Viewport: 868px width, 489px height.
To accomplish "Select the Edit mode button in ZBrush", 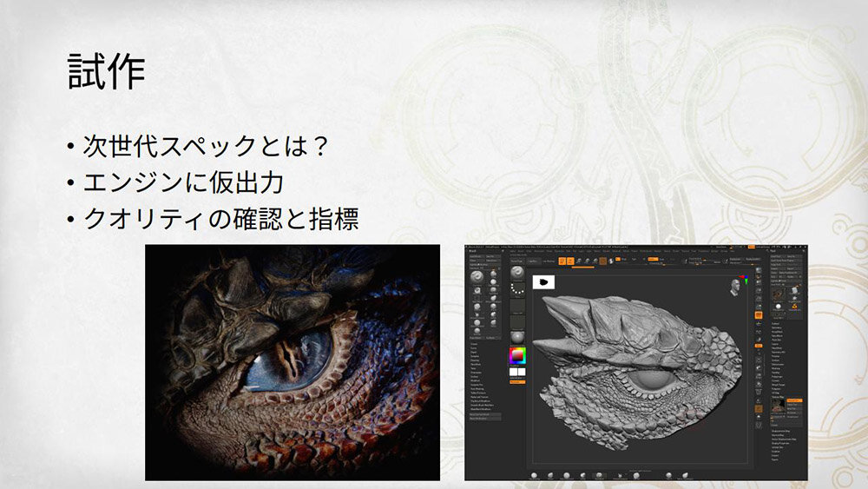I will 562,261.
